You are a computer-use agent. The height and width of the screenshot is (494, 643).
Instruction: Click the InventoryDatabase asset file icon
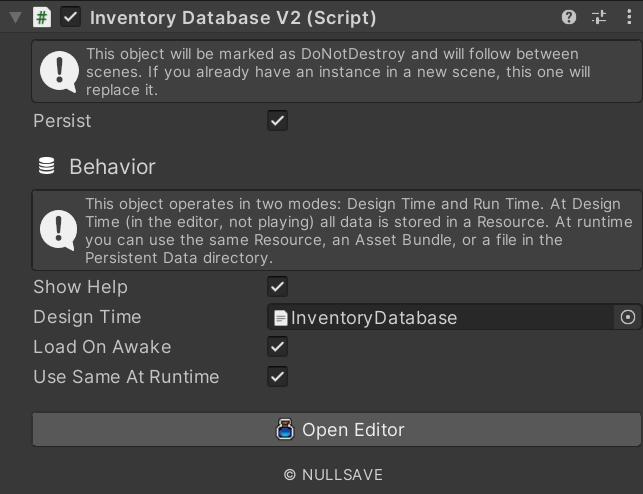tap(281, 318)
